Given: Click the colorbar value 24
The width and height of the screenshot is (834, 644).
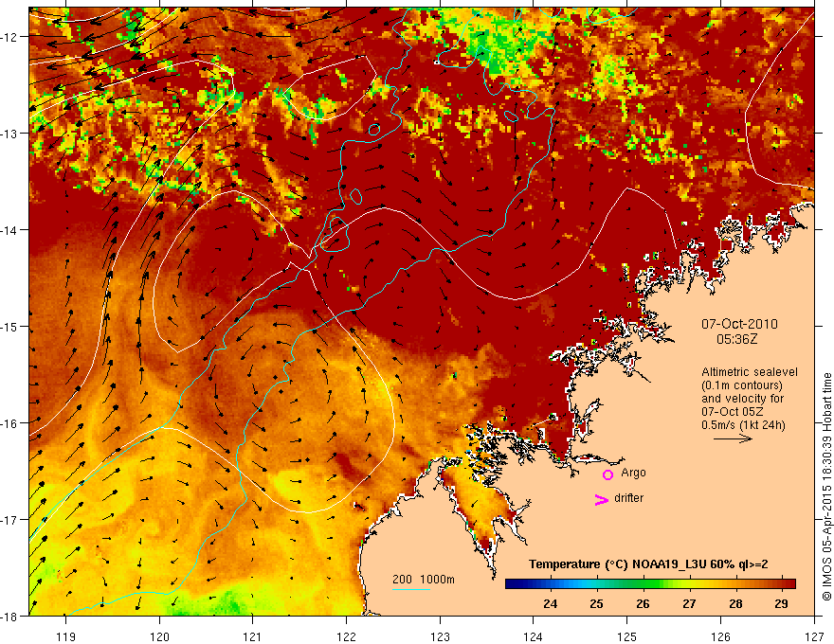Looking at the screenshot, I should (550, 603).
